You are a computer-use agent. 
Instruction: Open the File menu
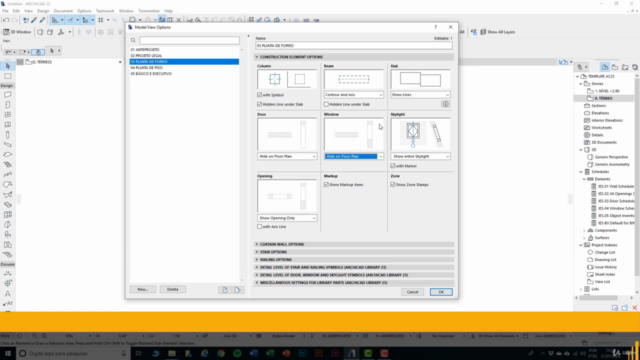[x=5, y=11]
